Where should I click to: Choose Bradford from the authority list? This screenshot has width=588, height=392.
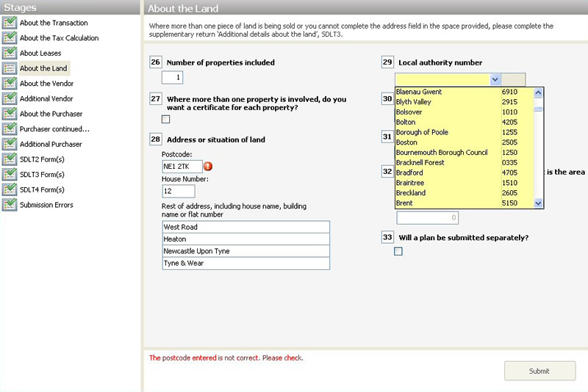(x=465, y=173)
